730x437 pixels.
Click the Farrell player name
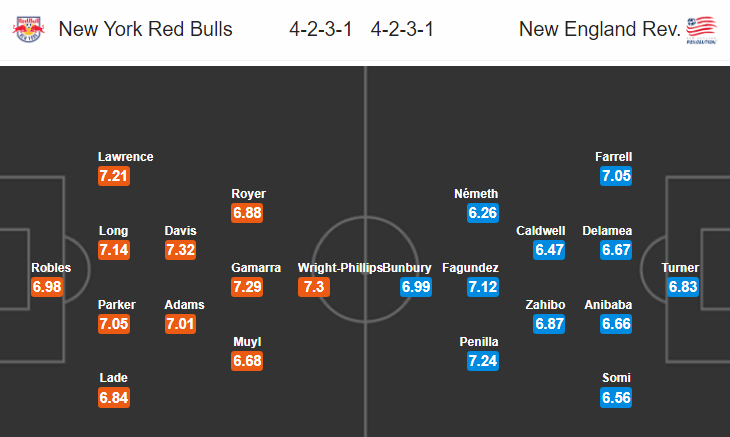[x=613, y=157]
